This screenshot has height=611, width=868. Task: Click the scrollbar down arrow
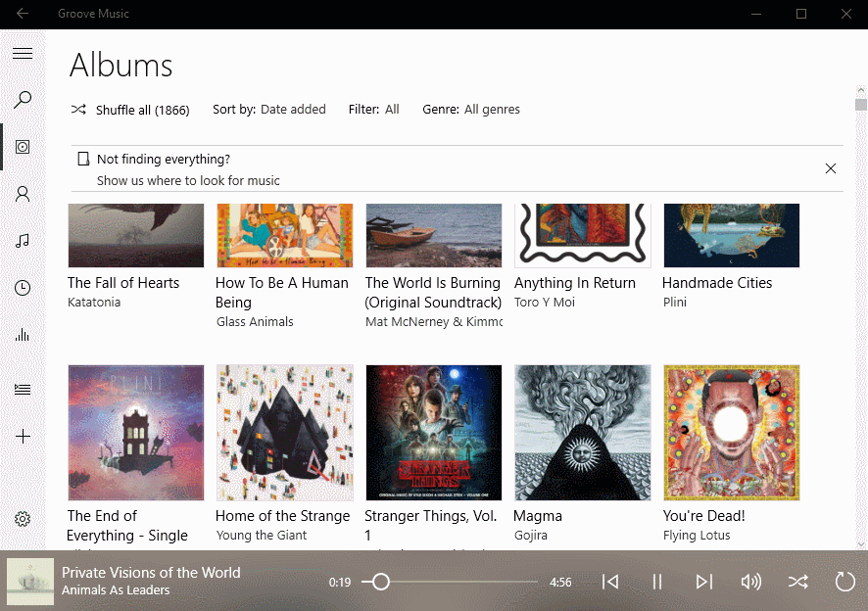860,544
